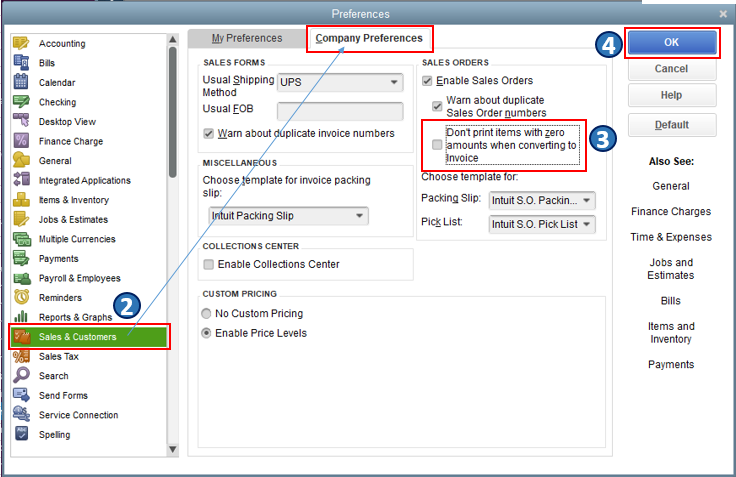
Task: Open the General preferences icon
Action: pyautogui.click(x=21, y=160)
